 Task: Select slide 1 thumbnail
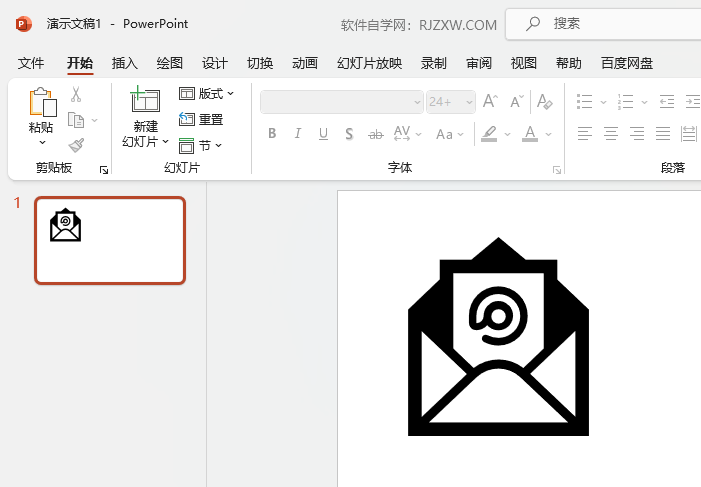110,240
